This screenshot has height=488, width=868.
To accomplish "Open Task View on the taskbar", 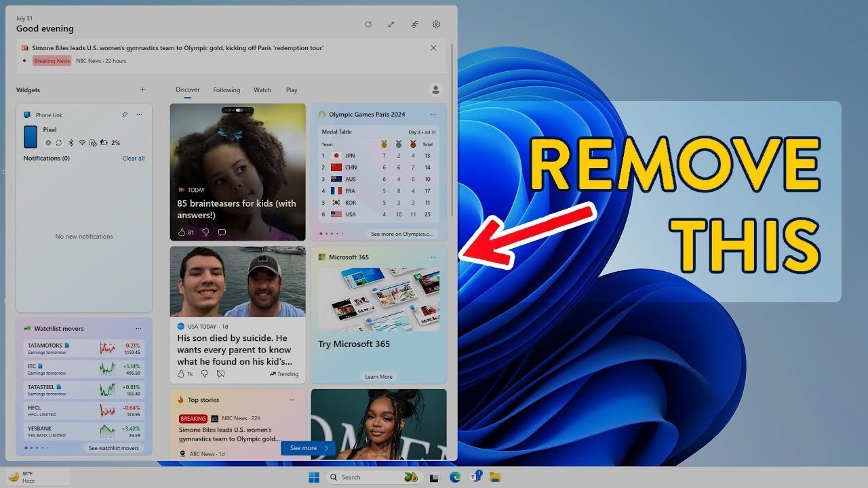I will click(434, 477).
